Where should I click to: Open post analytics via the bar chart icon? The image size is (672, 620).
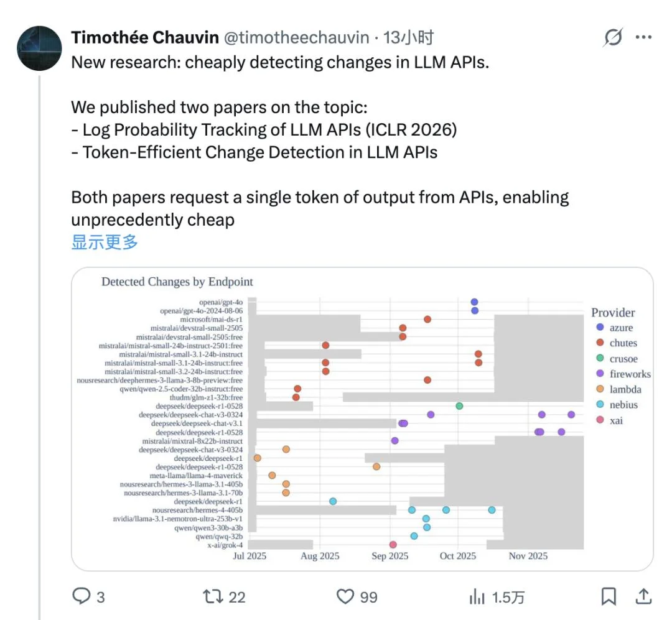478,596
